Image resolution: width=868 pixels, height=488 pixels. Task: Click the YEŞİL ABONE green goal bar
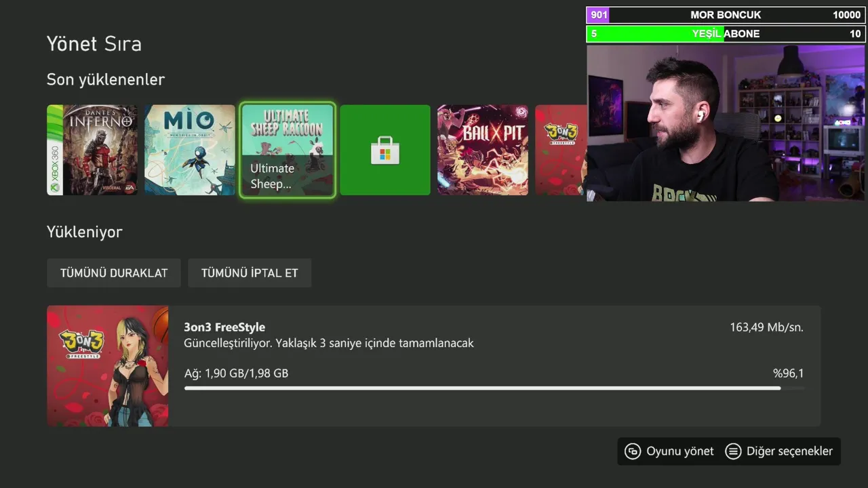click(x=726, y=34)
